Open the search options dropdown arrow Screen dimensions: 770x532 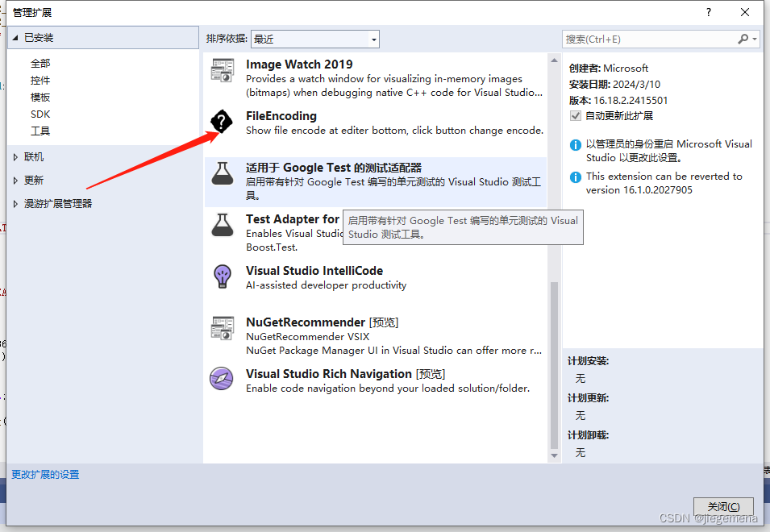(x=755, y=39)
